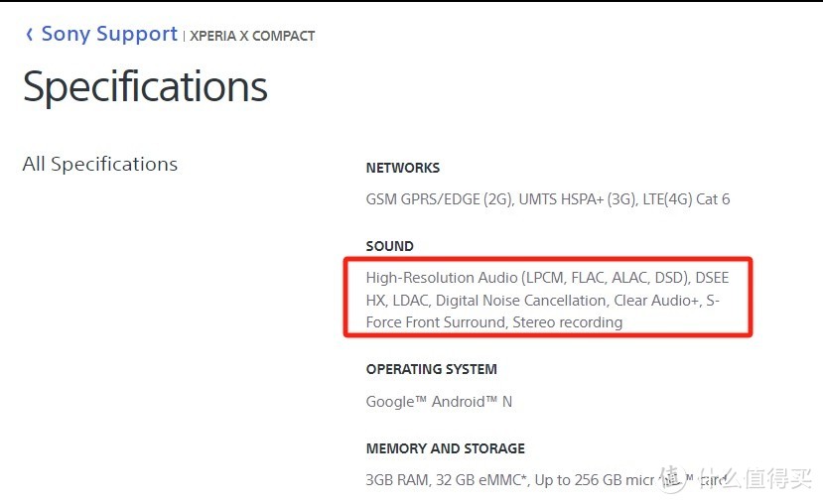This screenshot has height=504, width=823.
Task: Click the 3GB RAM text
Action: pos(396,481)
